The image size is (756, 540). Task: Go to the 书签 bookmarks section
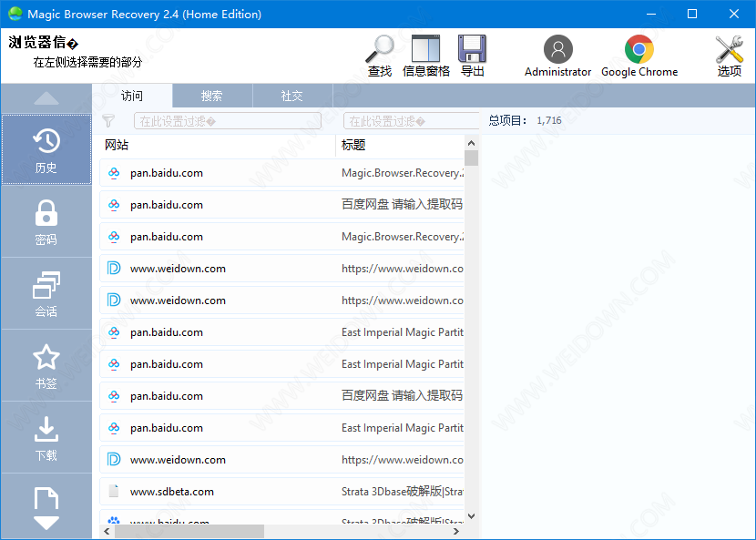46,366
